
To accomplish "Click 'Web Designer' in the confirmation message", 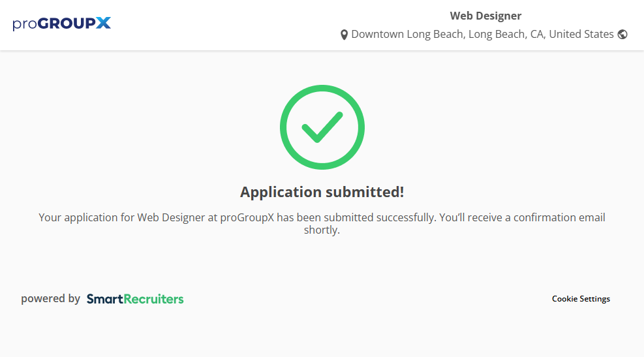I will [170, 217].
